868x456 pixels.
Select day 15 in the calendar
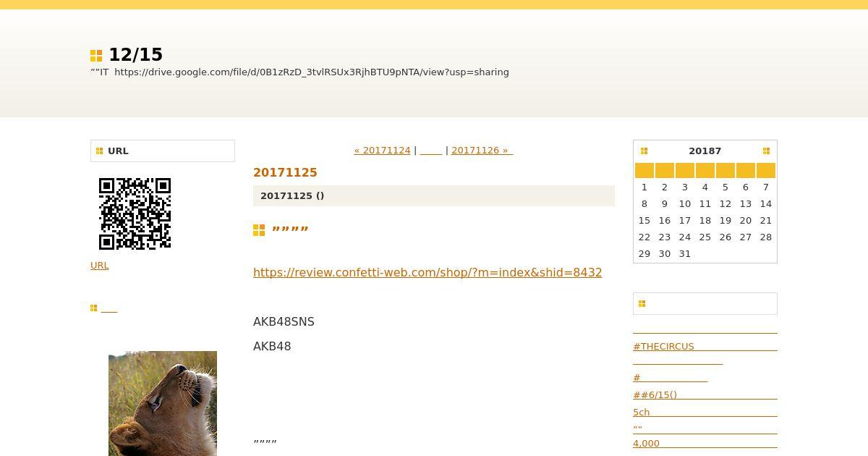[644, 220]
